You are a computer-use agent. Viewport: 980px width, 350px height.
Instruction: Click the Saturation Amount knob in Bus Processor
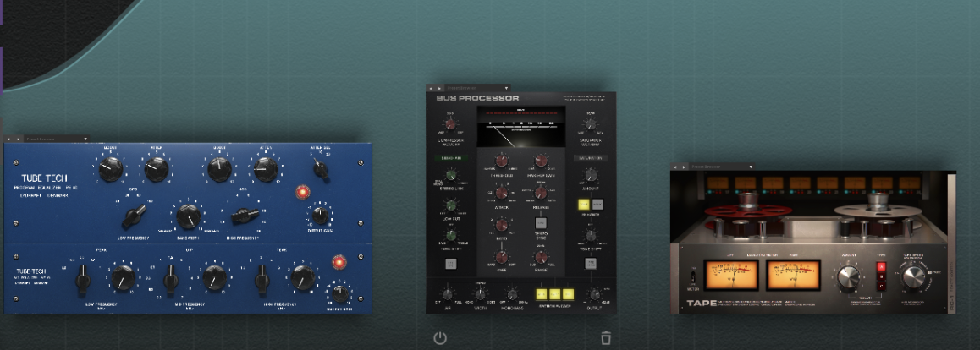click(591, 177)
